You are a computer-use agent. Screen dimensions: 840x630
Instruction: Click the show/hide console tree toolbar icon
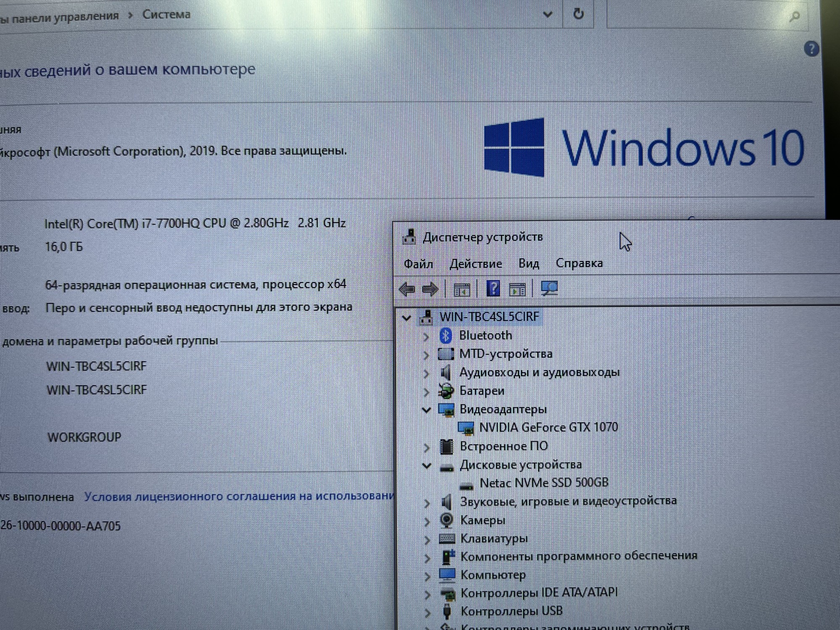(x=462, y=290)
